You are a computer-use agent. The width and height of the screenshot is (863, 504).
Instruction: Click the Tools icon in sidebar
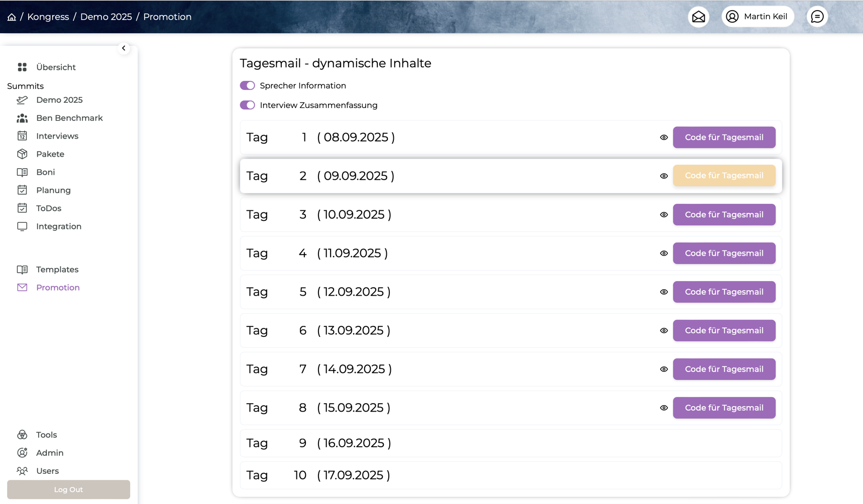point(22,435)
